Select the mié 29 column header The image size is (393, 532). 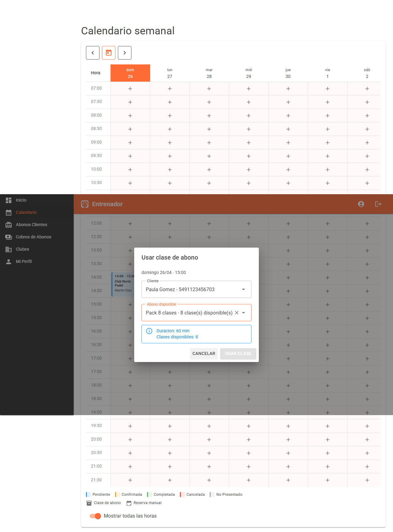[249, 73]
